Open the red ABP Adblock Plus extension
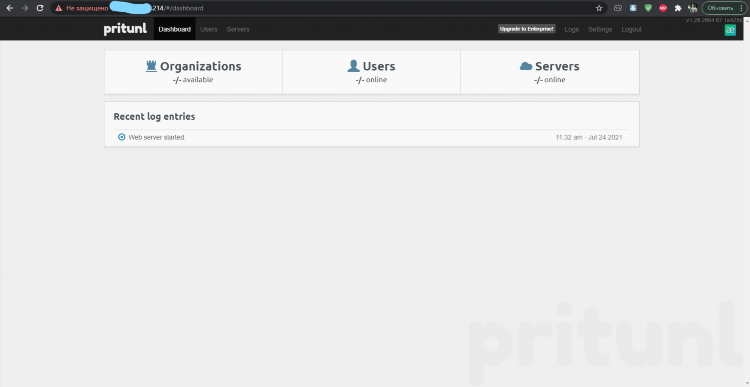This screenshot has height=387, width=750. click(663, 8)
